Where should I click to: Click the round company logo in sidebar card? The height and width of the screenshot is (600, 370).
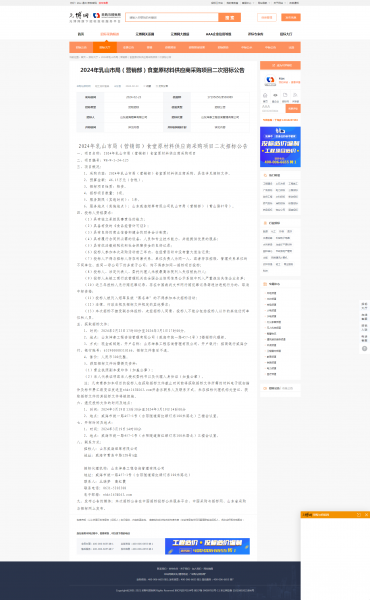(271, 80)
